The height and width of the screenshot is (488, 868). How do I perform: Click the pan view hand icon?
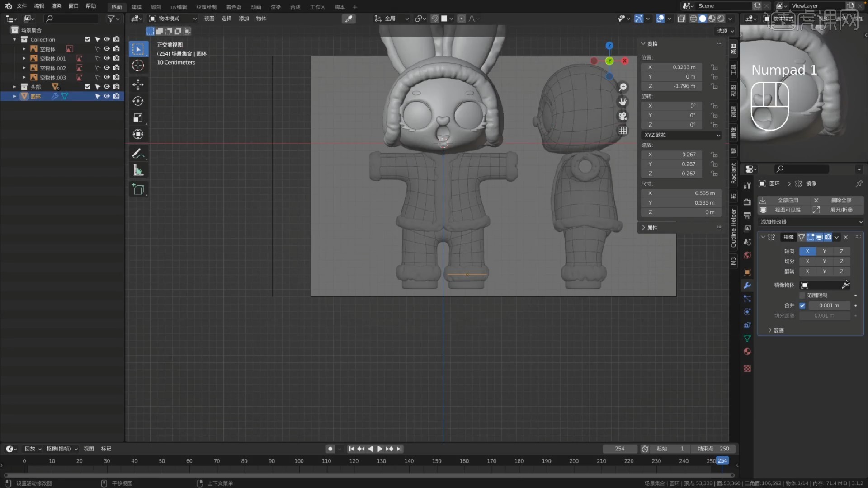click(623, 102)
